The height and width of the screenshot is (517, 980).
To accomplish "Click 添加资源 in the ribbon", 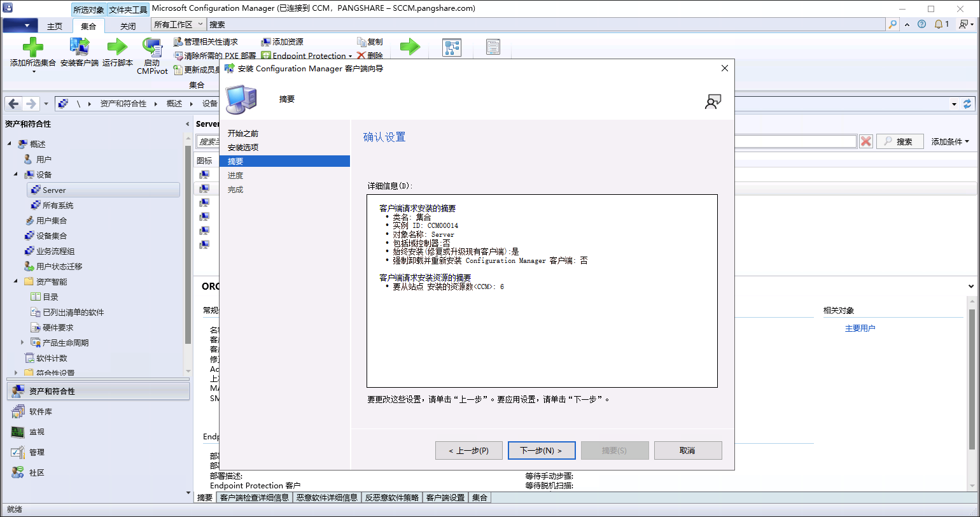I will point(282,41).
